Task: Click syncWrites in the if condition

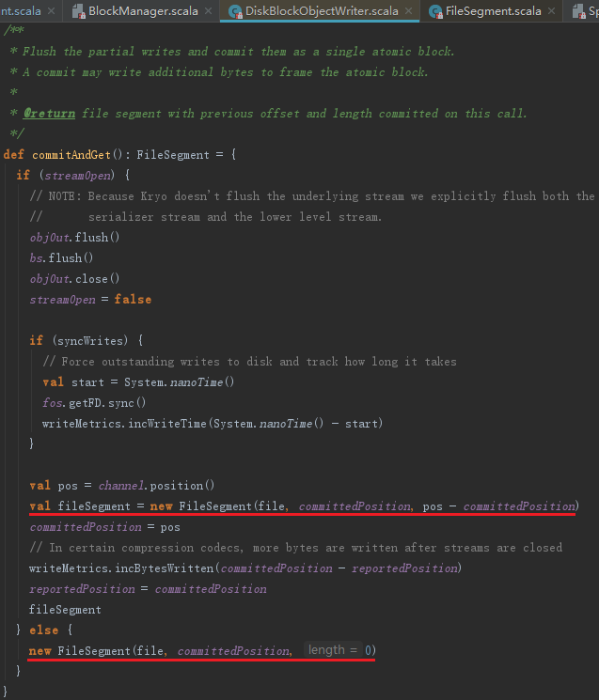Action: click(x=90, y=341)
